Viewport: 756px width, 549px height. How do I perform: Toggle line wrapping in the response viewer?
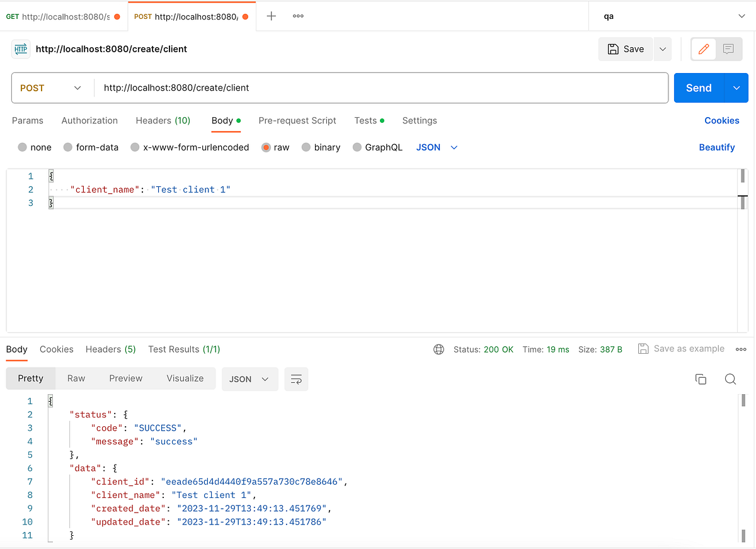click(x=296, y=379)
